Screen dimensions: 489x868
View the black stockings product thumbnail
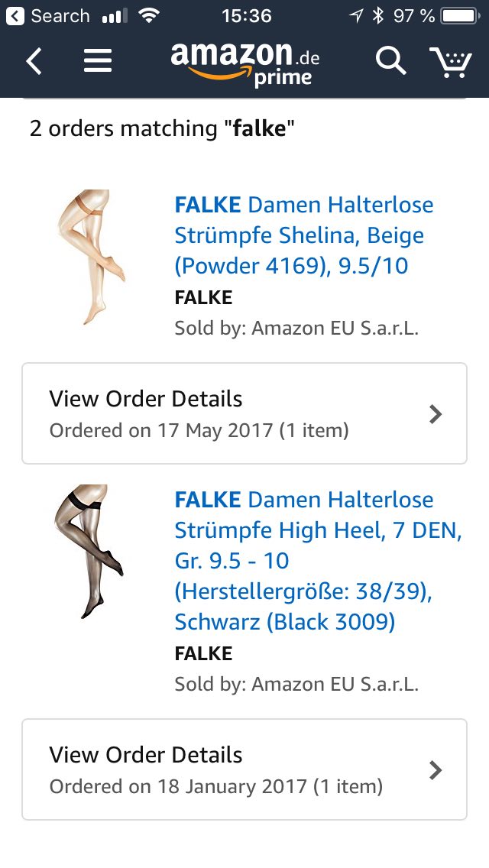[x=89, y=552]
